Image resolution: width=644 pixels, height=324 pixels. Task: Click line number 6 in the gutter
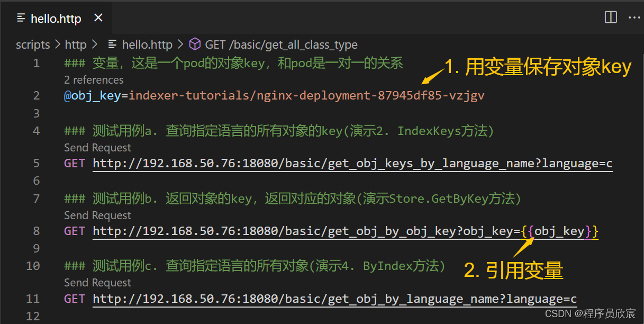[x=36, y=181]
